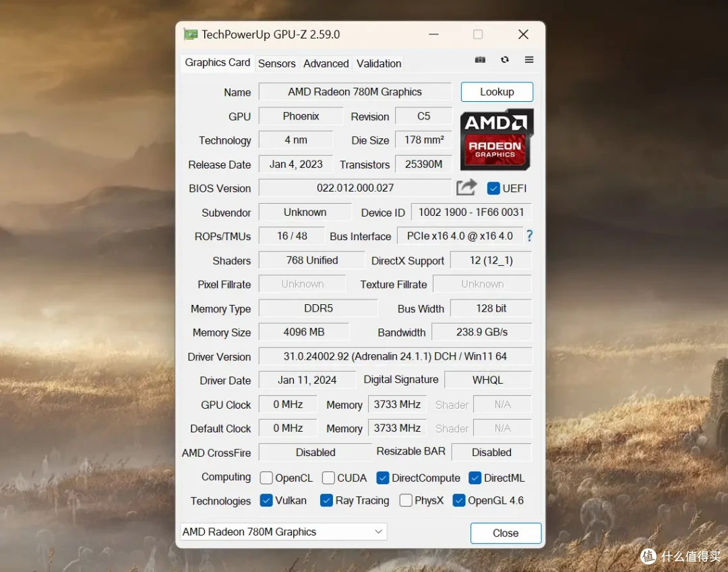The height and width of the screenshot is (572, 728).
Task: Open the Advanced tab
Action: (x=326, y=63)
